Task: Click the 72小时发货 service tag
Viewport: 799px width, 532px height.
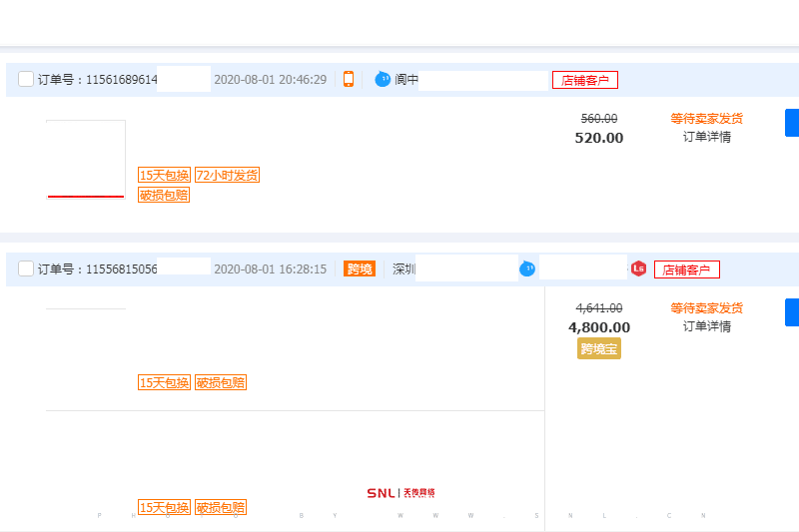Action: click(227, 176)
